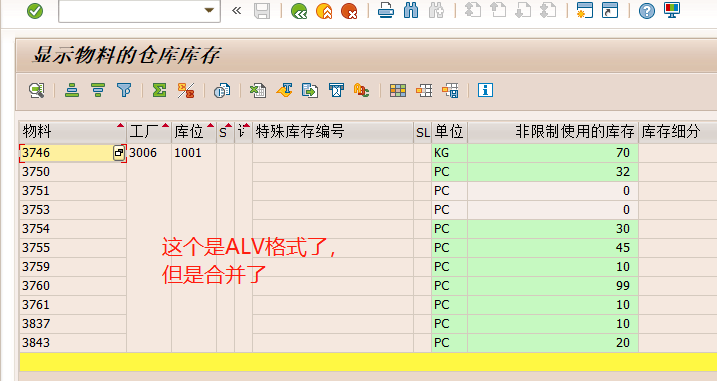Open the command field dropdown arrow
This screenshot has width=717, height=381.
coord(209,11)
